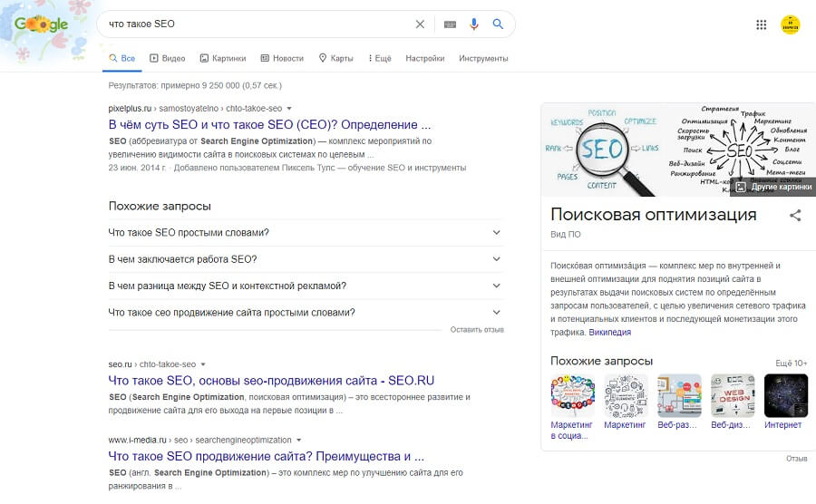Expand "В чем заключается работа SEO?" question
816x504 pixels.
496,259
